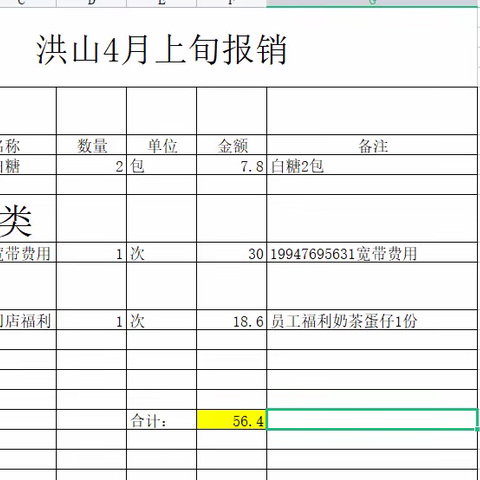Select quantity 1 in the 店福利 row
This screenshot has height=480, width=480.
pyautogui.click(x=92, y=320)
